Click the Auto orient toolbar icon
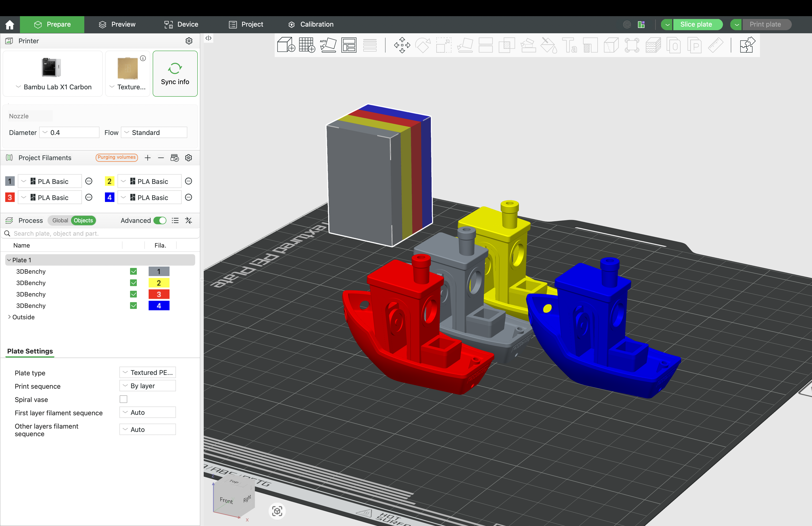The height and width of the screenshot is (526, 812). [x=328, y=45]
